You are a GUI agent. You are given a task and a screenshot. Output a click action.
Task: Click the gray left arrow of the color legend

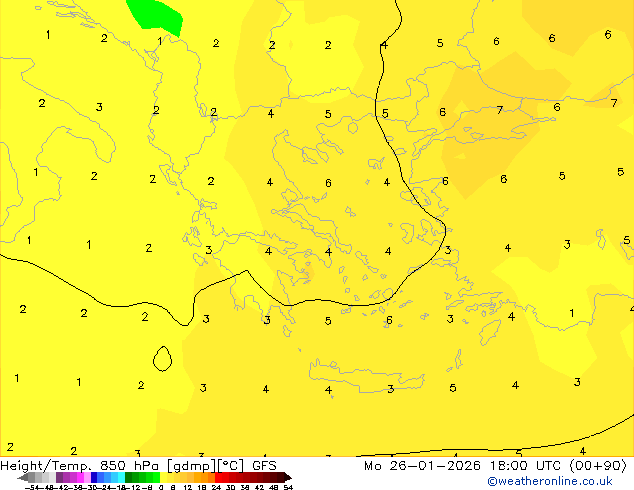(x=23, y=477)
